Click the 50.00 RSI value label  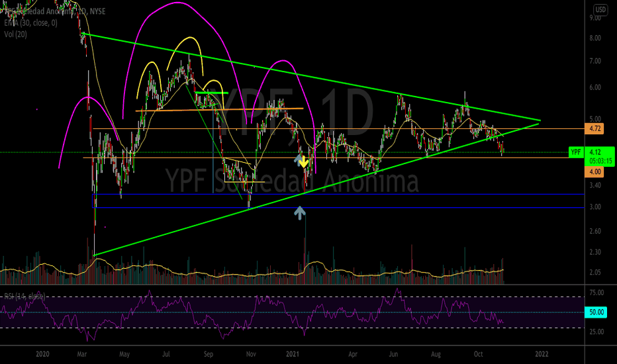(596, 312)
